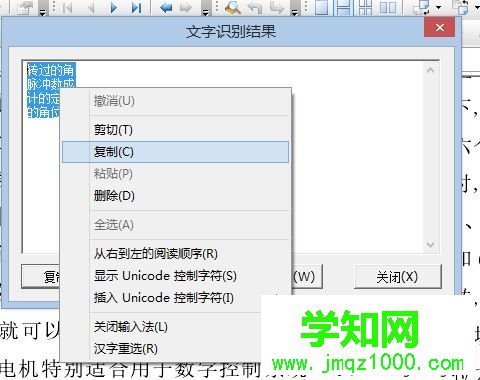Click the rotate view icon with dropdown
Image resolution: width=480 pixels, height=380 pixels.
pos(422,7)
